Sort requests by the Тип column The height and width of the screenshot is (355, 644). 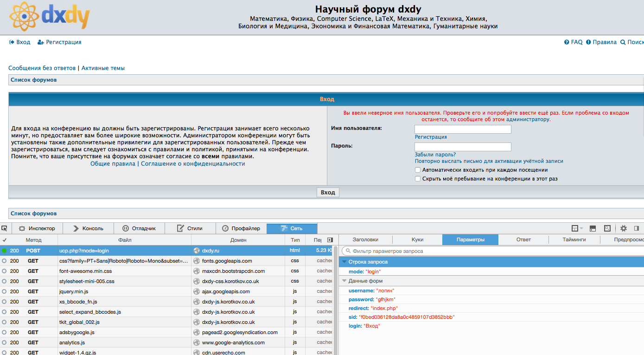pyautogui.click(x=295, y=240)
